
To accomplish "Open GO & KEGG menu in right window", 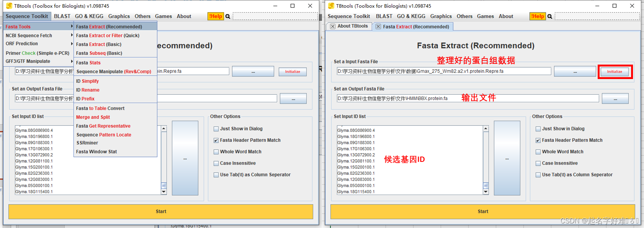I will coord(411,16).
